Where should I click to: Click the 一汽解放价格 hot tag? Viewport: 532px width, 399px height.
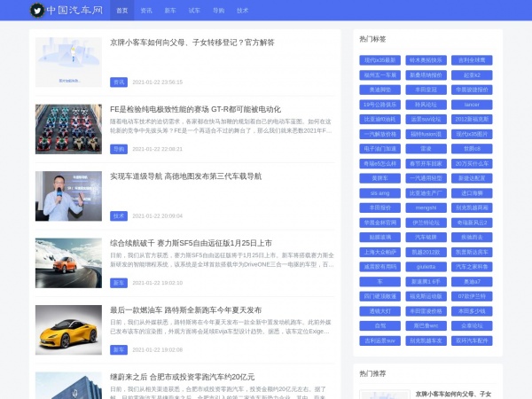tap(380, 134)
